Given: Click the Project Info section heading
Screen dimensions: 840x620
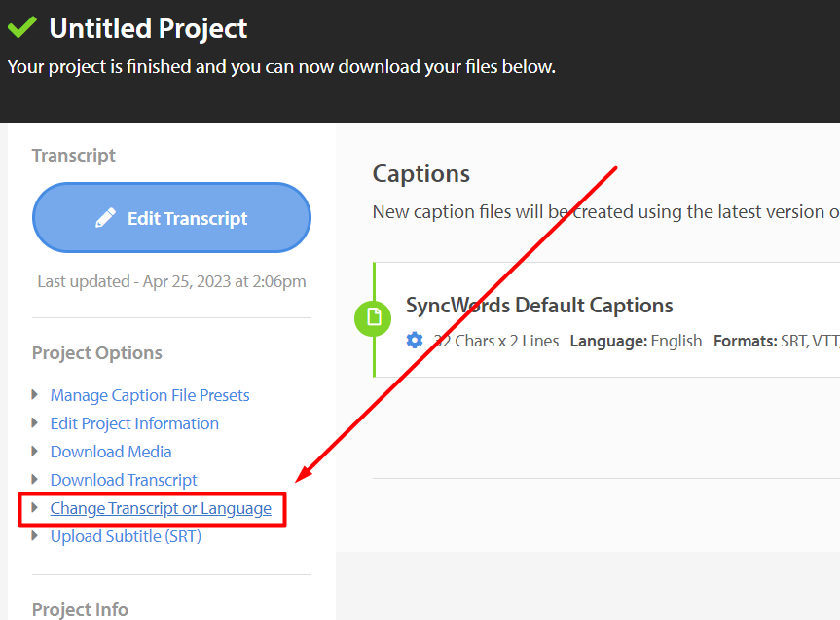Looking at the screenshot, I should pyautogui.click(x=80, y=610).
